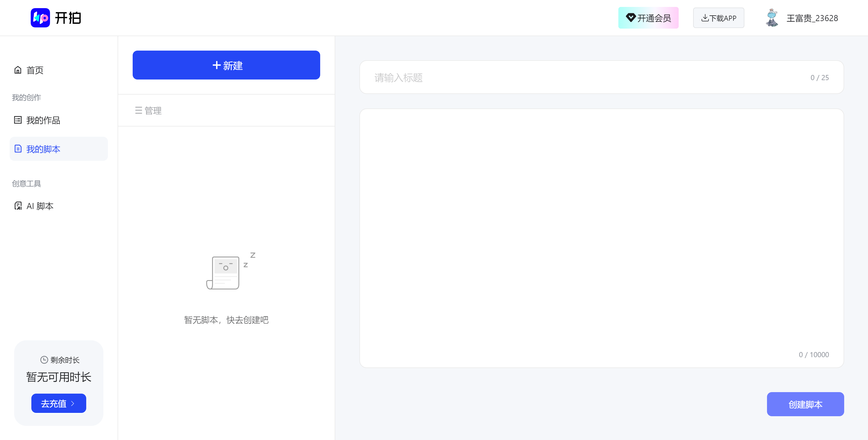Select the AI 脚本 tool entry
868x440 pixels.
click(40, 206)
